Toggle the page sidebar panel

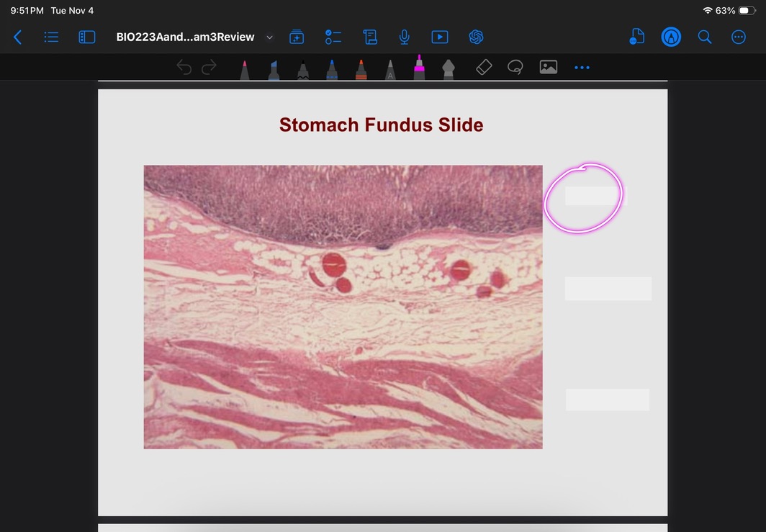point(86,37)
